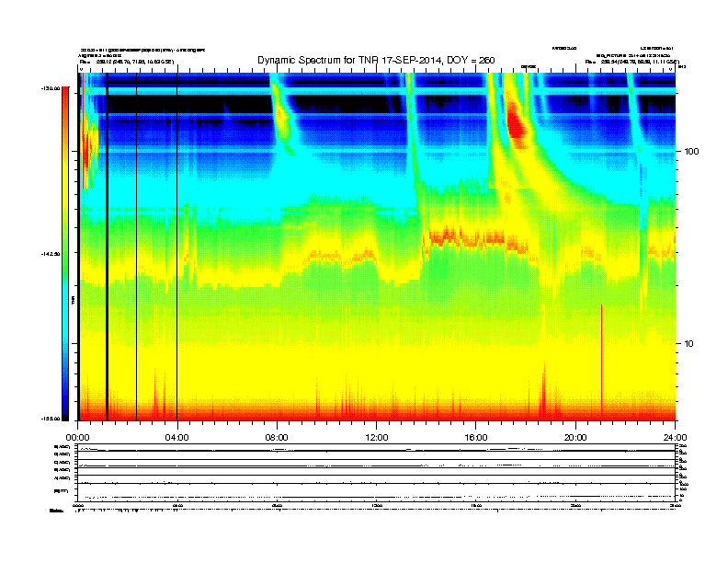Image resolution: width=728 pixels, height=563 pixels.
Task: Click the -155.00 color scale label
Action: point(51,419)
